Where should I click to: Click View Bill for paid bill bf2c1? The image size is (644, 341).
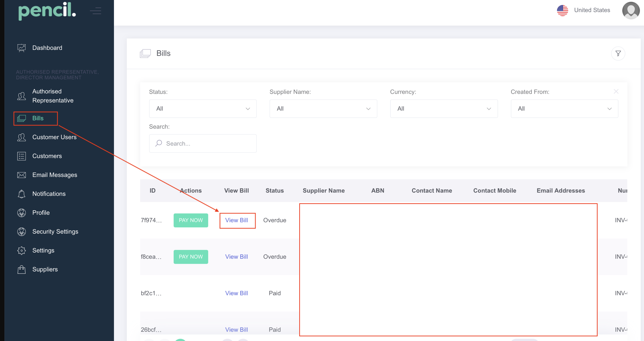(236, 293)
